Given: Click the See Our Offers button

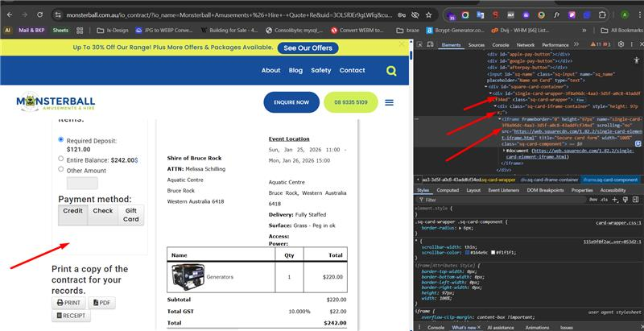Looking at the screenshot, I should pos(308,48).
